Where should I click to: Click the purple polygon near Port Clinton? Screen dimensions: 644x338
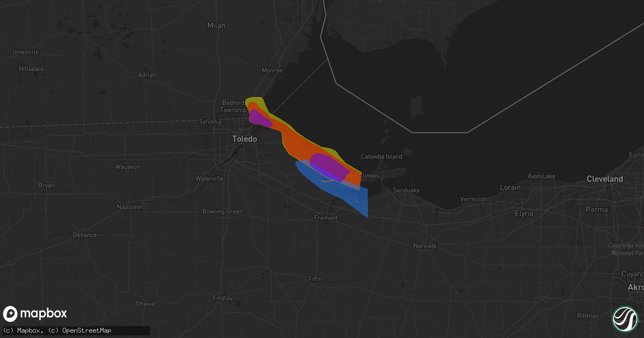pos(329,166)
